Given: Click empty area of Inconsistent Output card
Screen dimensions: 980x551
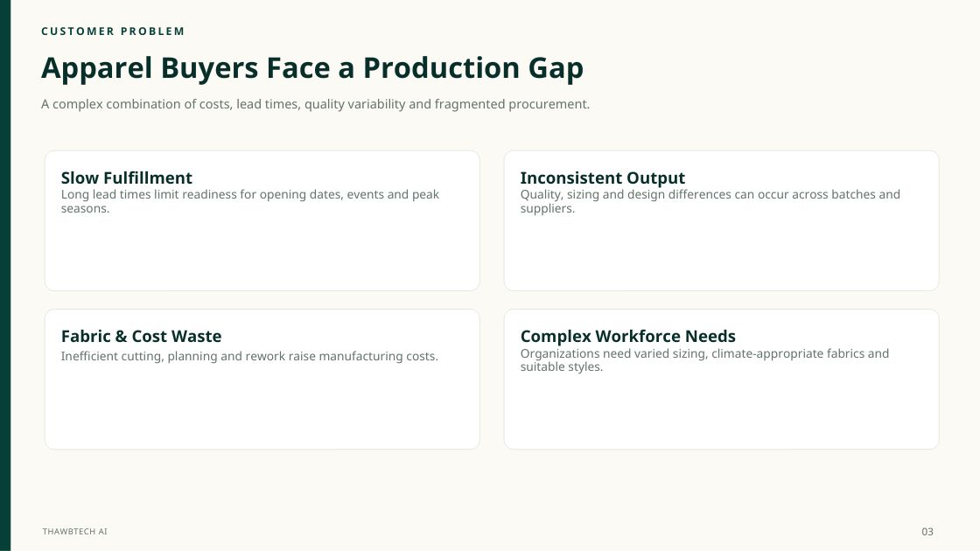Looking at the screenshot, I should pos(721,253).
